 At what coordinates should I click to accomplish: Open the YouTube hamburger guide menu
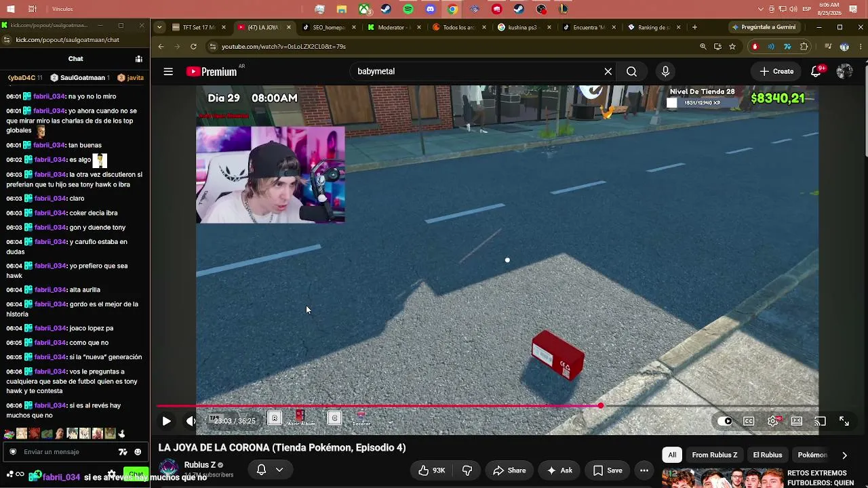pos(168,71)
